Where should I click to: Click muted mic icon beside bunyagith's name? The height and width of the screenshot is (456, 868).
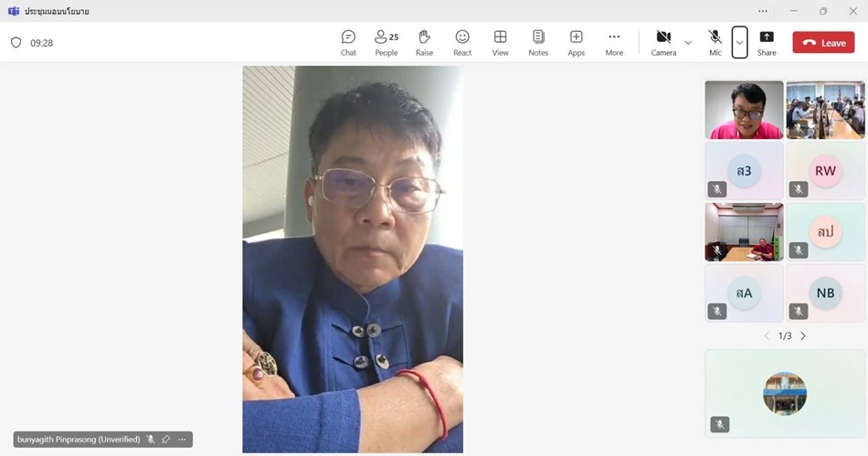pyautogui.click(x=150, y=440)
